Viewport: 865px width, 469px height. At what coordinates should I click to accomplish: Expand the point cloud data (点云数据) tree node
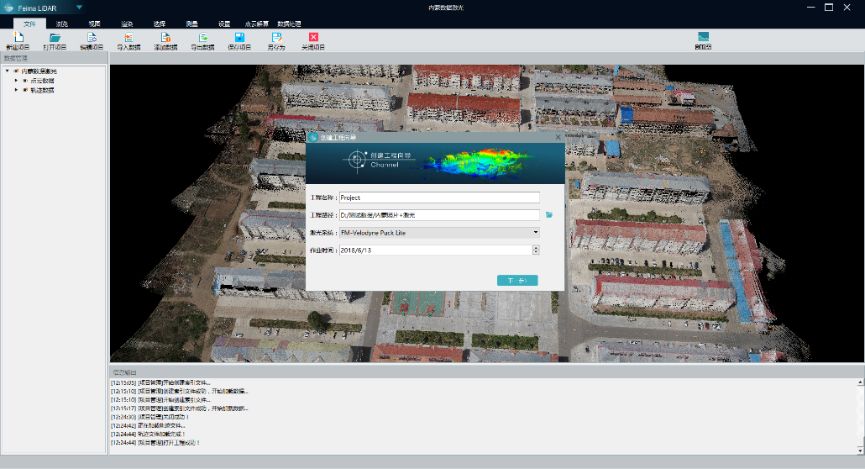click(x=16, y=80)
